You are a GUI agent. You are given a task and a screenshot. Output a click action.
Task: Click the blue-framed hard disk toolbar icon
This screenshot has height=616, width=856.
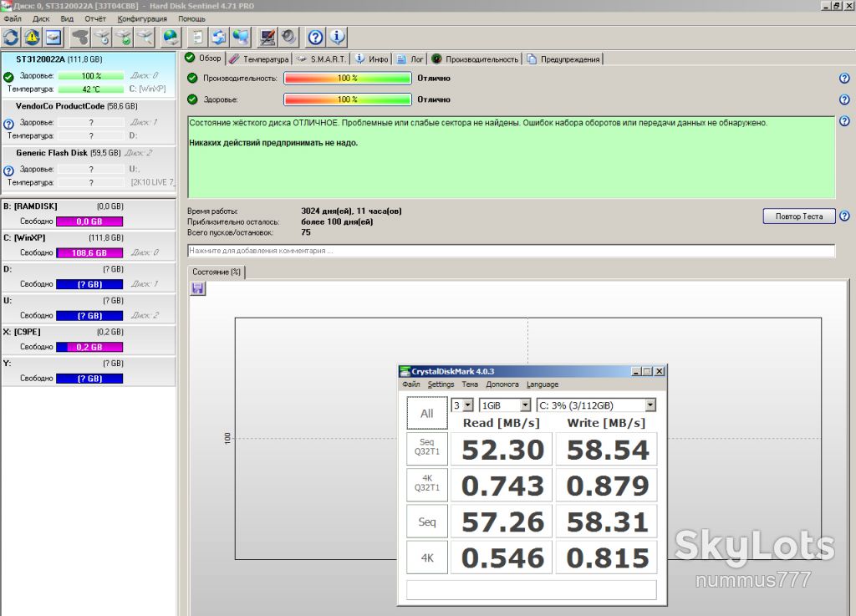pos(53,37)
